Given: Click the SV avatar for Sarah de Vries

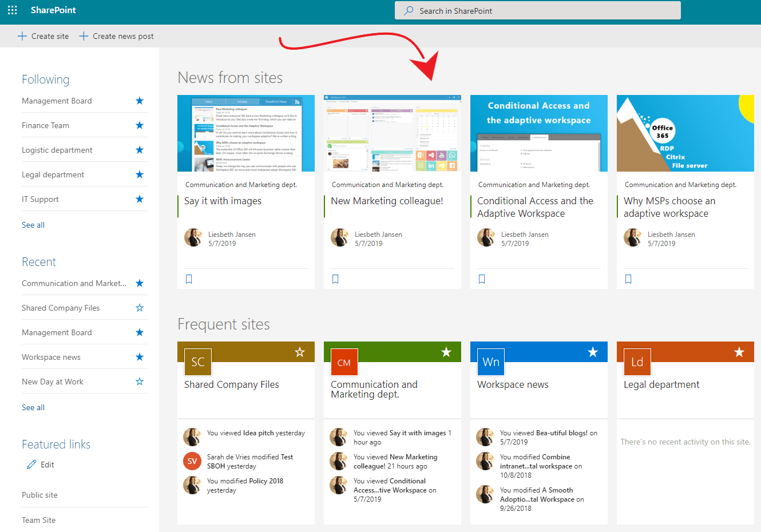Looking at the screenshot, I should click(192, 461).
